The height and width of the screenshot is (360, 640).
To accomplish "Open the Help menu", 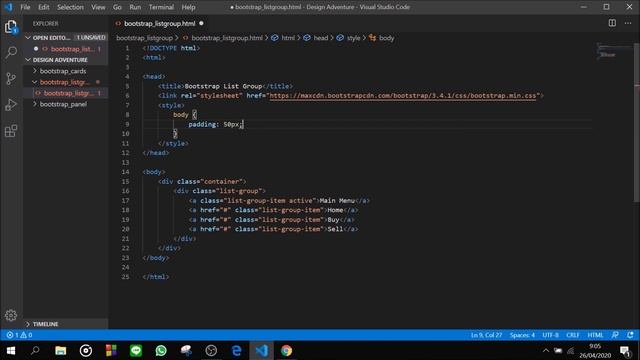I will point(188,7).
